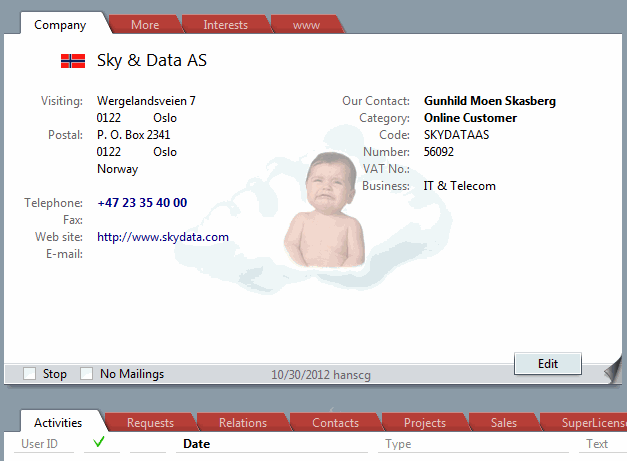The width and height of the screenshot is (627, 461).
Task: Open the Interests tab
Action: click(226, 25)
